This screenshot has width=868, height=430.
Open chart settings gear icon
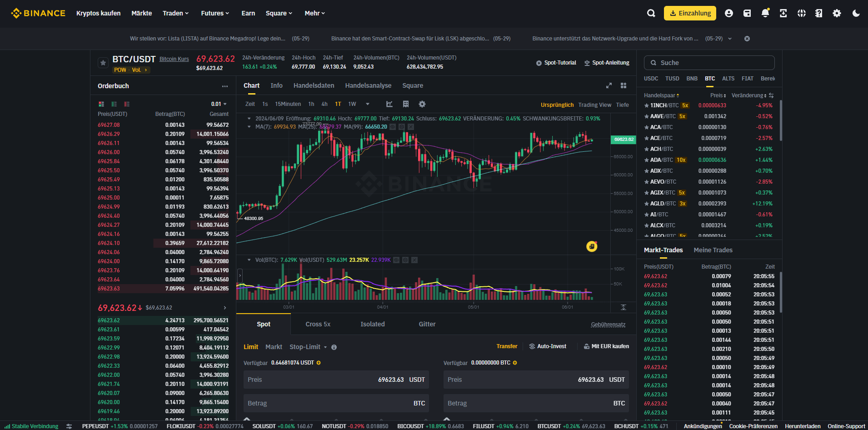point(422,104)
